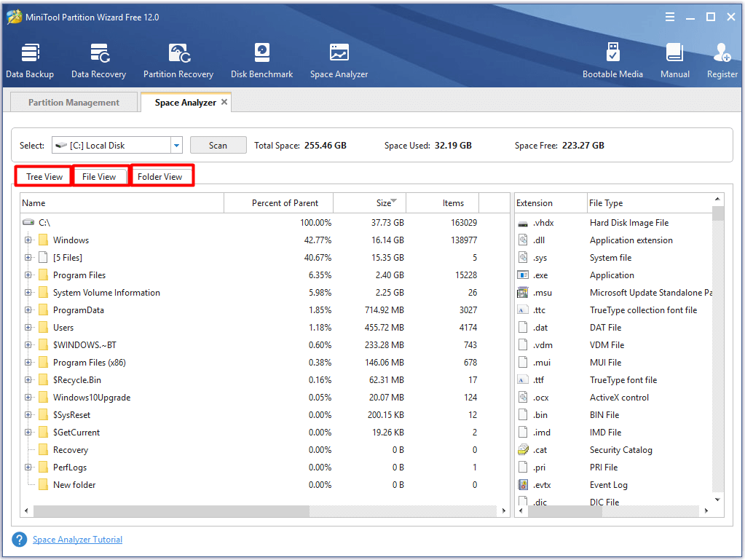Select the New folder row
Screen dimensions: 745x560
click(x=264, y=485)
